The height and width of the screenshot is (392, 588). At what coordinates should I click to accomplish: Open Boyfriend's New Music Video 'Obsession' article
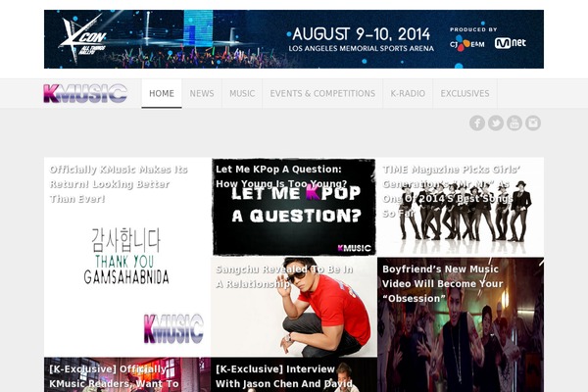coord(443,284)
